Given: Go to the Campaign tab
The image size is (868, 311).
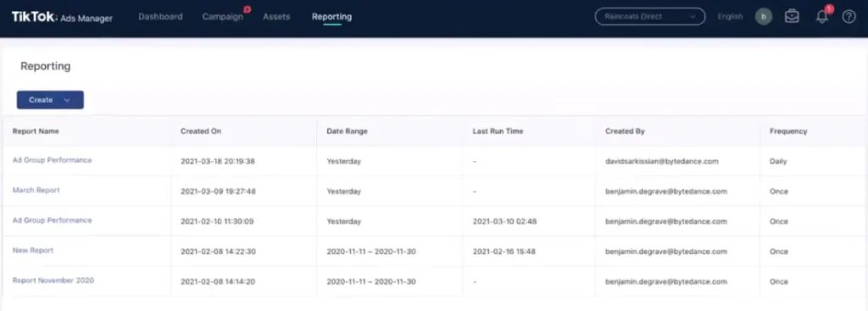Looking at the screenshot, I should pos(223,17).
